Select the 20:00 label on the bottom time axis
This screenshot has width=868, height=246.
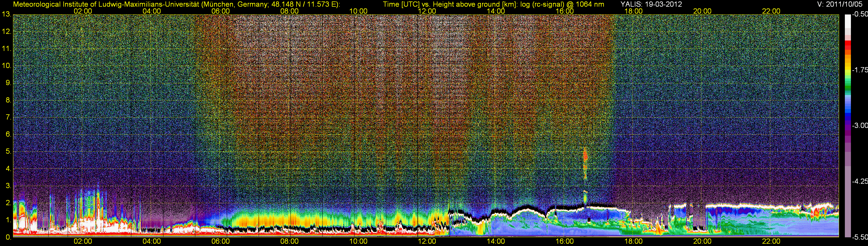pos(702,241)
